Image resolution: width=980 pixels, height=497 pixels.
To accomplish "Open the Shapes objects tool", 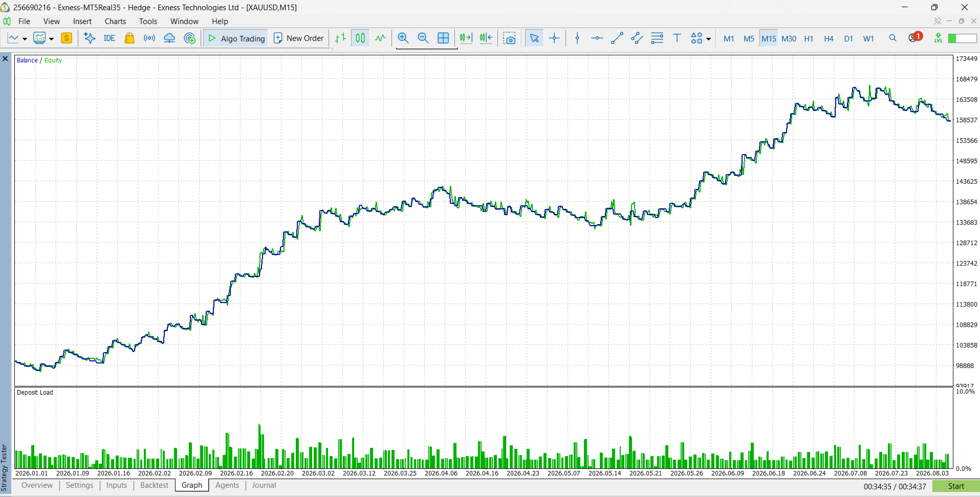I will pyautogui.click(x=696, y=38).
